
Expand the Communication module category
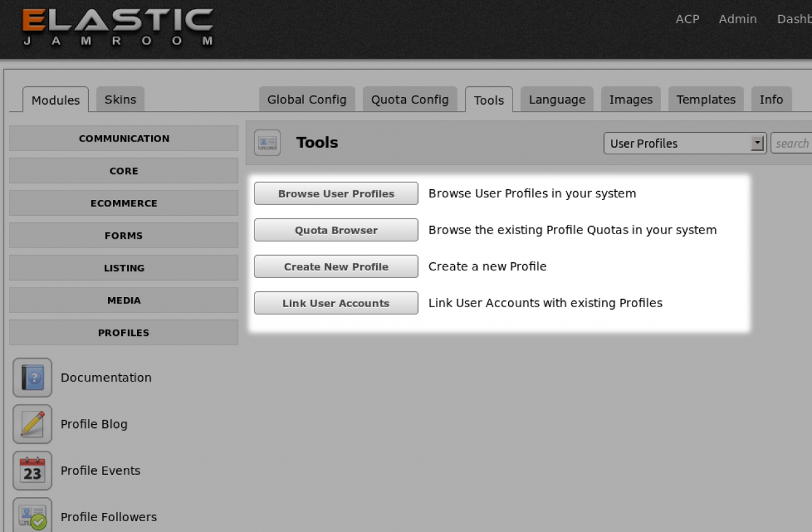(x=124, y=138)
